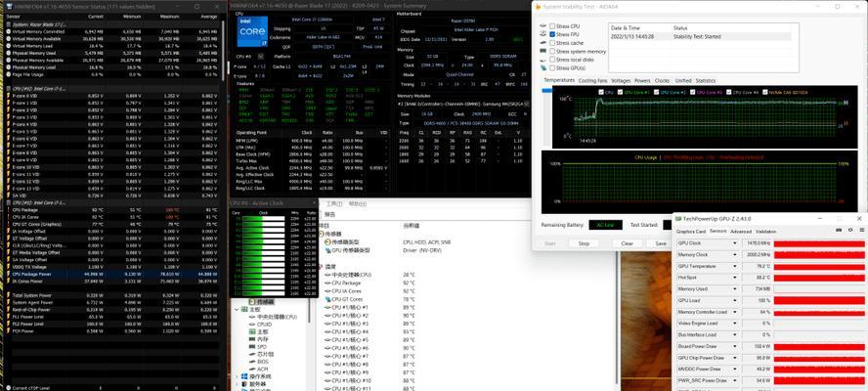Click the Stop button in stability test

coord(584,243)
